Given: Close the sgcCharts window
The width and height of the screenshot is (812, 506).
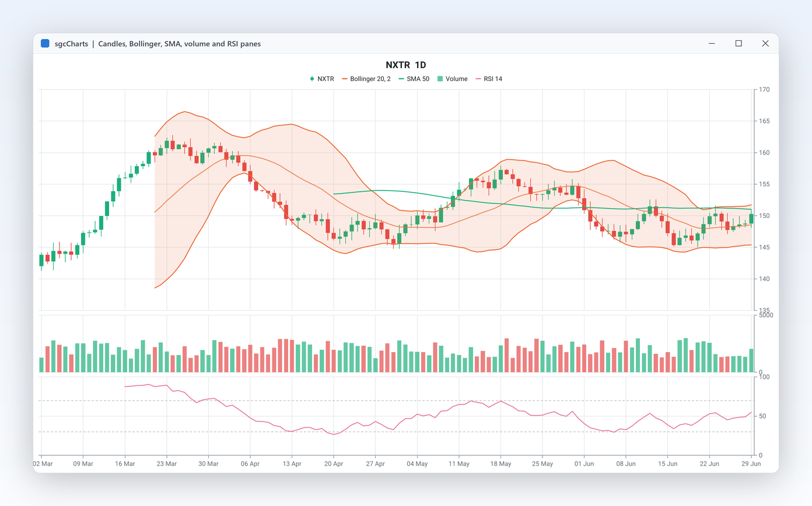Looking at the screenshot, I should tap(765, 43).
